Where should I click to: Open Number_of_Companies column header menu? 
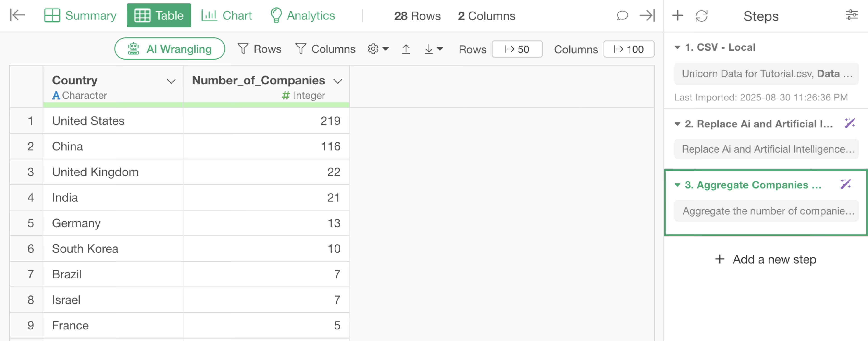[x=338, y=81]
